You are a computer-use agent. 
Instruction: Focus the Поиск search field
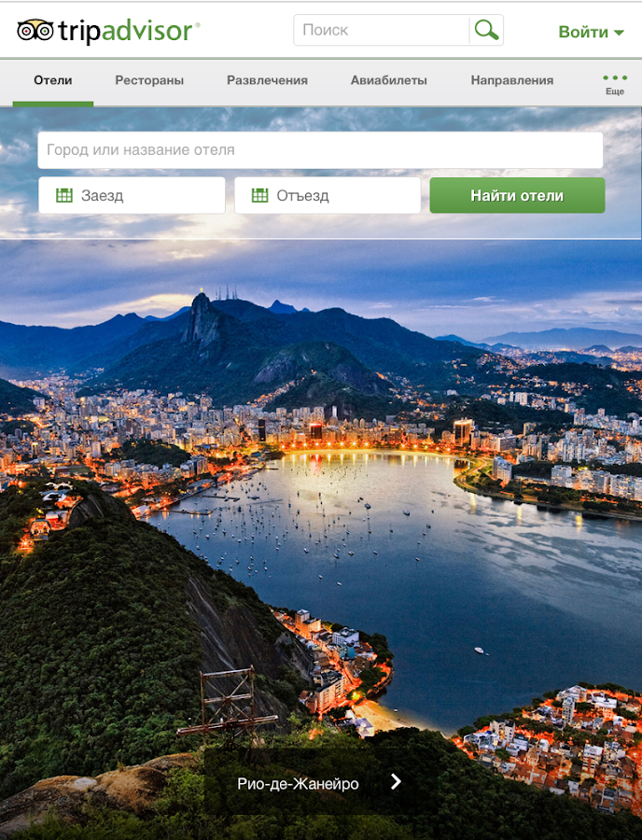pyautogui.click(x=382, y=30)
